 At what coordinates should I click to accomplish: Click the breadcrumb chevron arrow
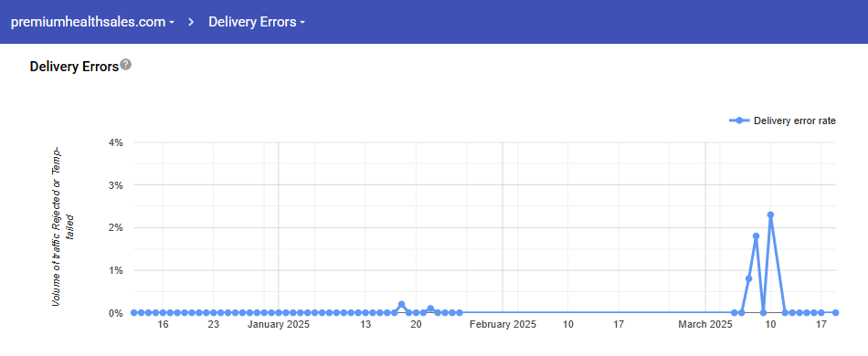[191, 22]
